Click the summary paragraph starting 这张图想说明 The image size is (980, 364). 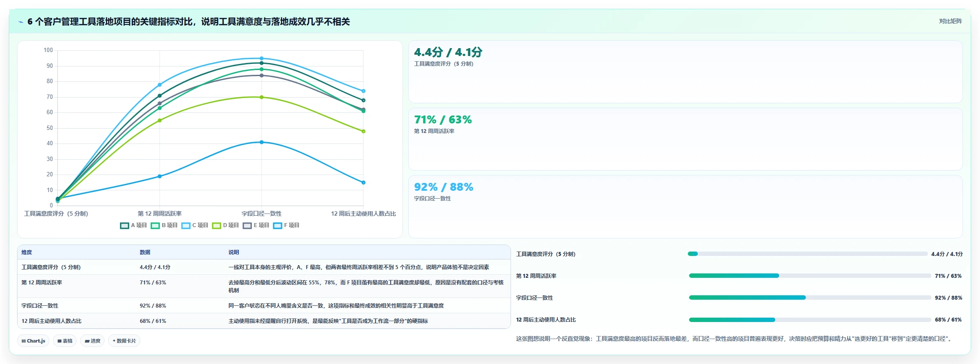click(x=734, y=339)
